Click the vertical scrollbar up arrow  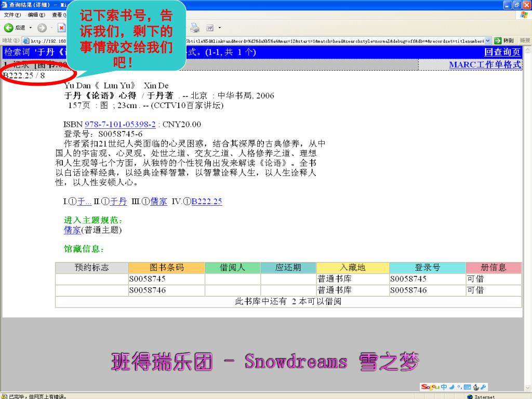click(x=528, y=50)
